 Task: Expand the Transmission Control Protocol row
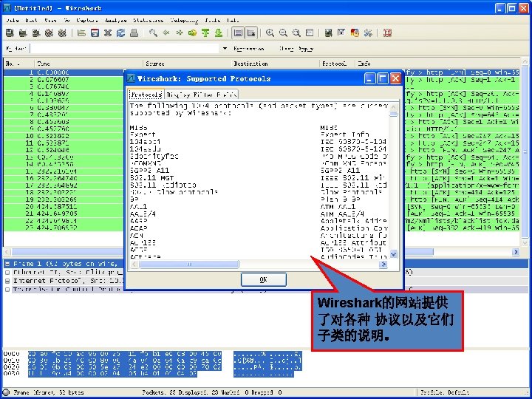(x=7, y=290)
